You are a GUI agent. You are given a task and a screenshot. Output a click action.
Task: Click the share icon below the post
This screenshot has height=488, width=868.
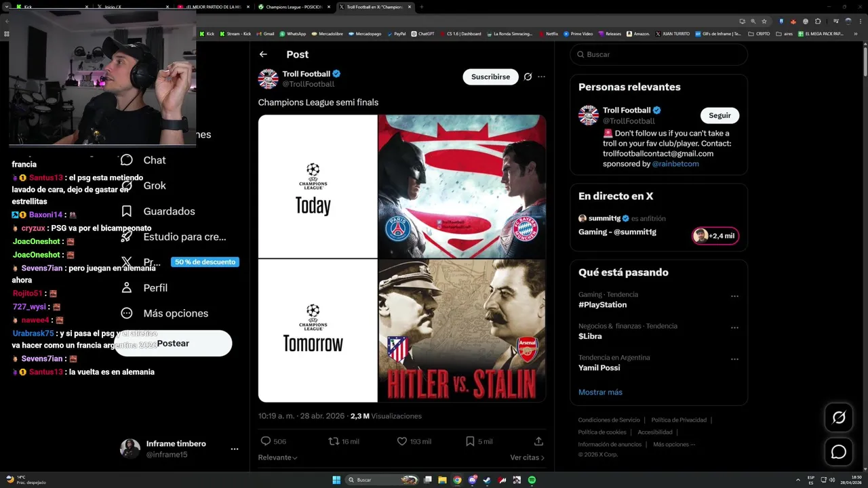point(538,441)
